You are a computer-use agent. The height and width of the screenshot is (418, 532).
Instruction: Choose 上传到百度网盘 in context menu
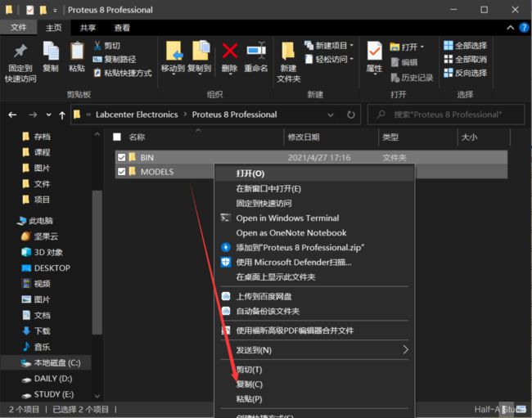click(x=313, y=296)
